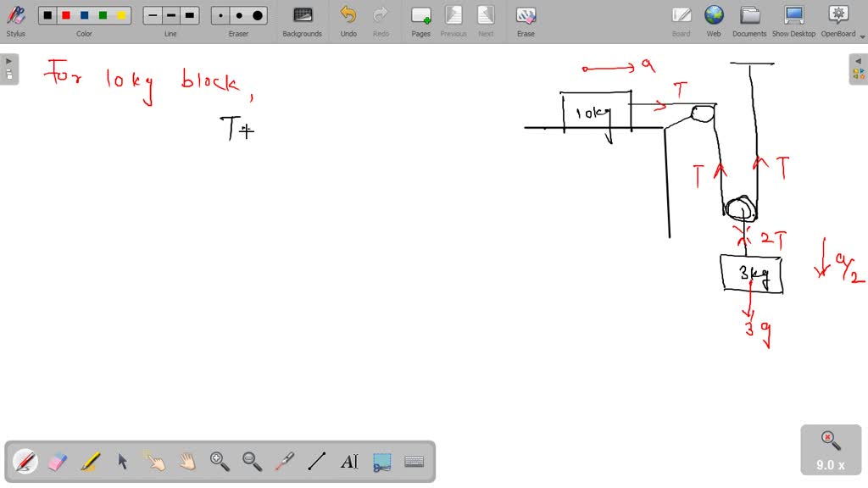Click the Undo arrow
Viewport: 868px width, 488px height.
pos(348,19)
